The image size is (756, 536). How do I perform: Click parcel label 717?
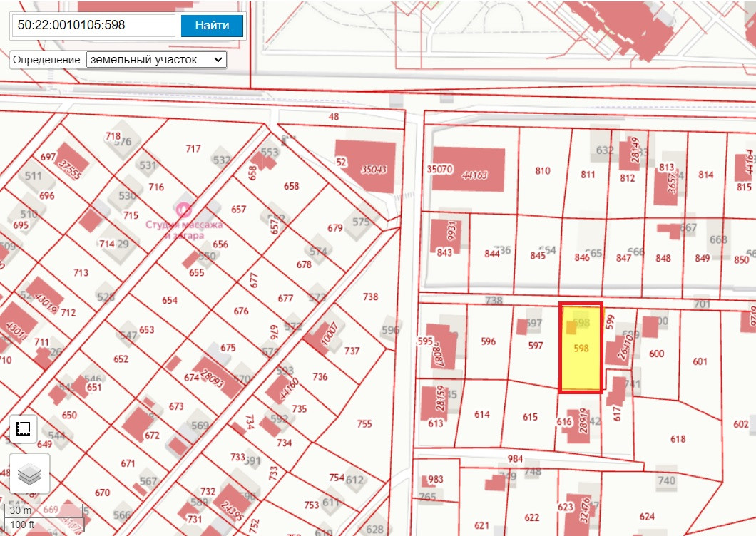click(x=193, y=148)
